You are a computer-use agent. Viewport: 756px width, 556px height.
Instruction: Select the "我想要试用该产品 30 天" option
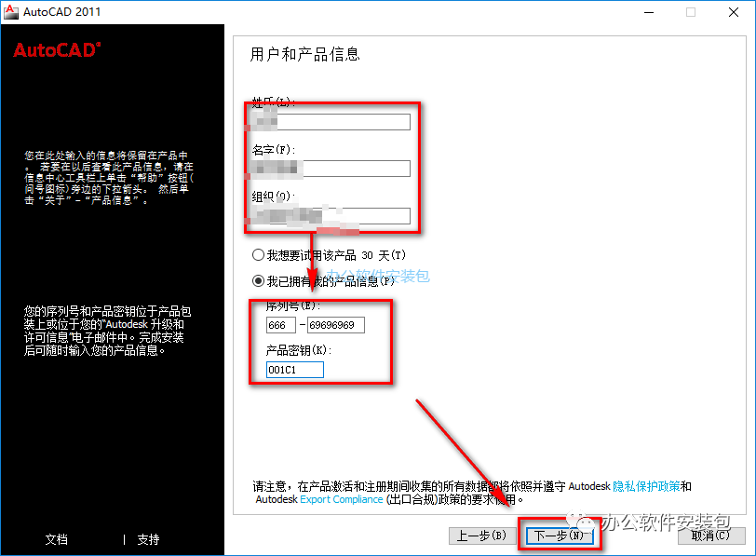click(x=257, y=254)
